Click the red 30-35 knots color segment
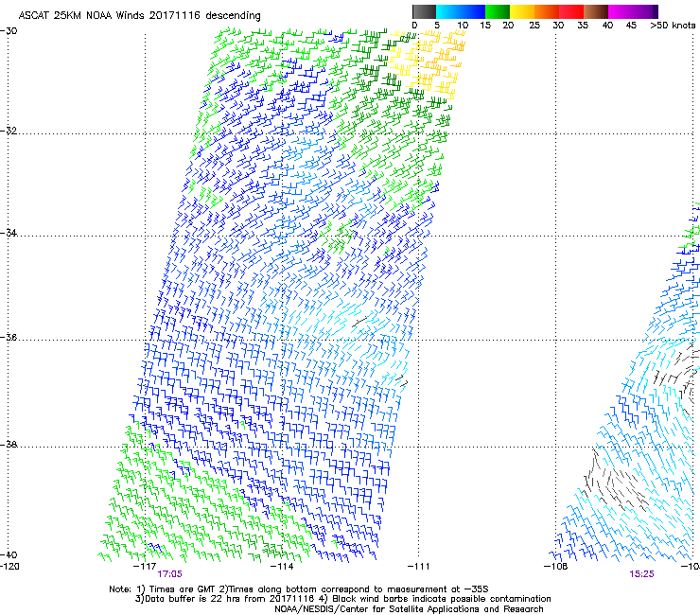 571,11
